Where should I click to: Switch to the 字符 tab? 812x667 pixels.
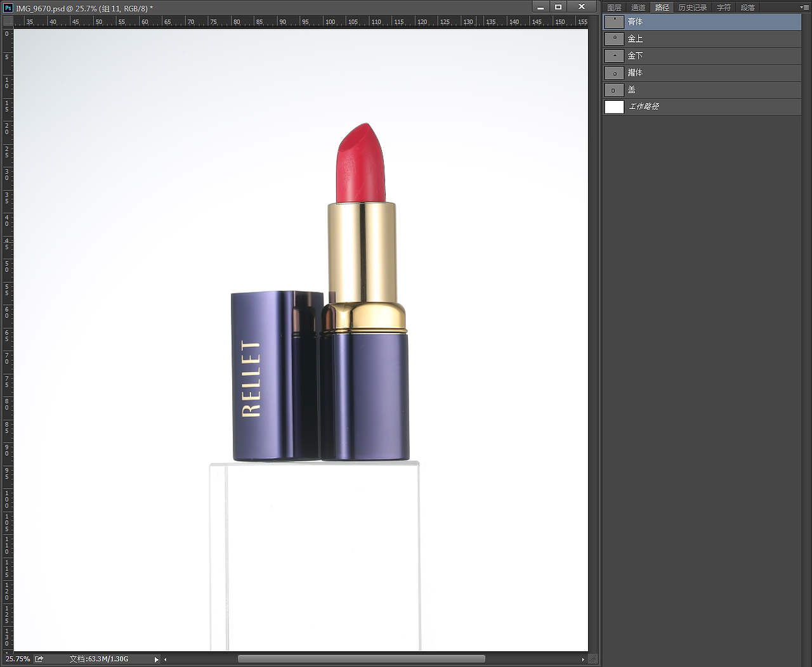pos(724,8)
